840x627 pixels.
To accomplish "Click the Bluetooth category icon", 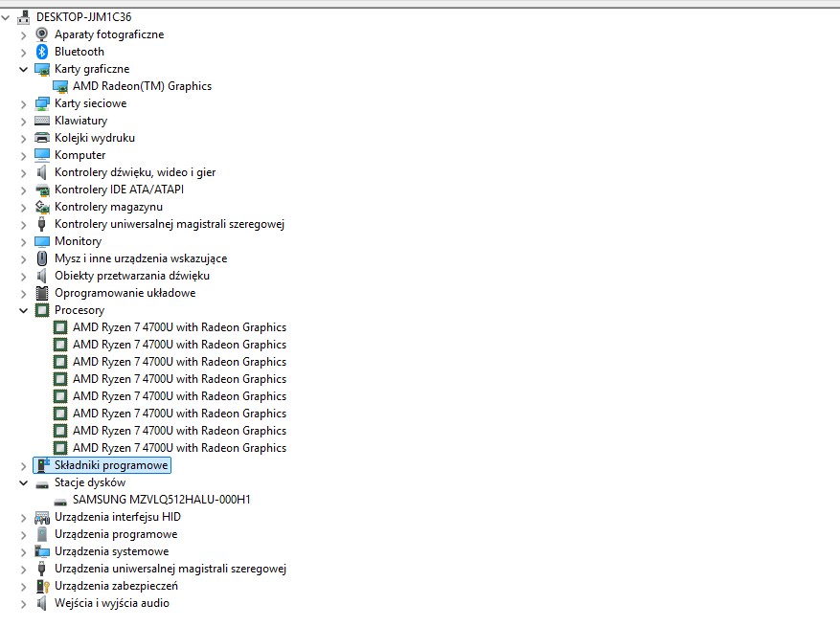I will coord(42,52).
